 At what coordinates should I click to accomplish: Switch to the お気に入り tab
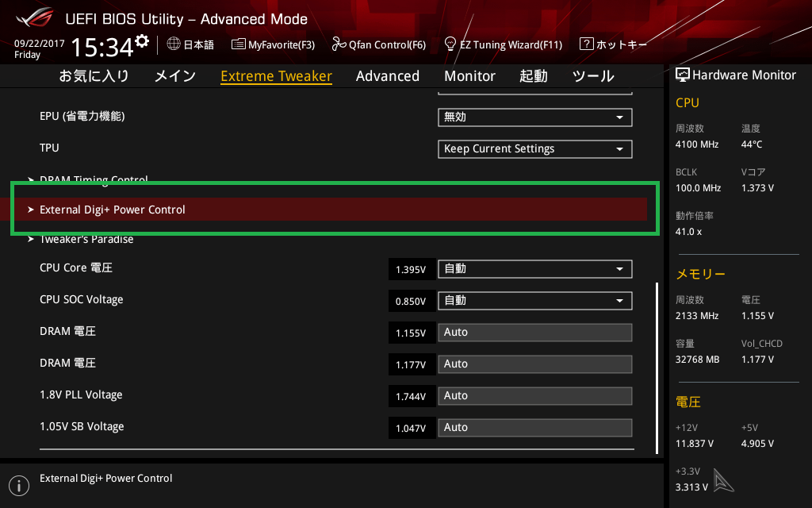[x=94, y=76]
